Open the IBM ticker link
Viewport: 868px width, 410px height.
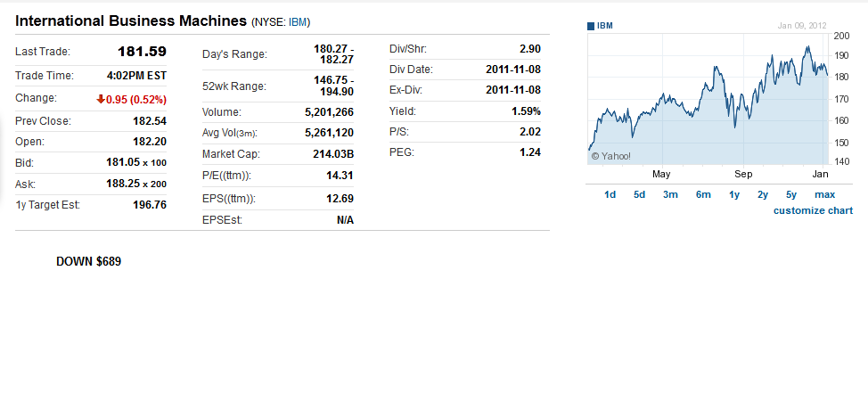click(x=298, y=22)
